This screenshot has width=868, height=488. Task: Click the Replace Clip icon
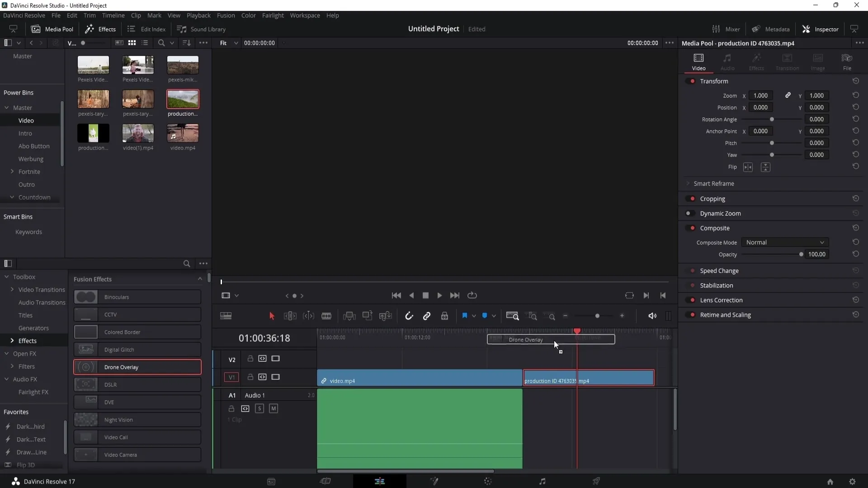385,316
